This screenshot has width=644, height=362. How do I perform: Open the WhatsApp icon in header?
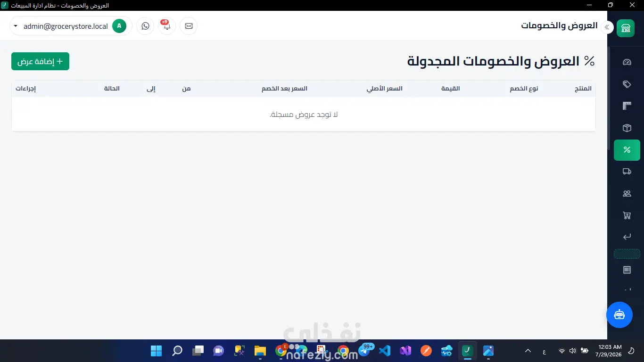point(145,26)
